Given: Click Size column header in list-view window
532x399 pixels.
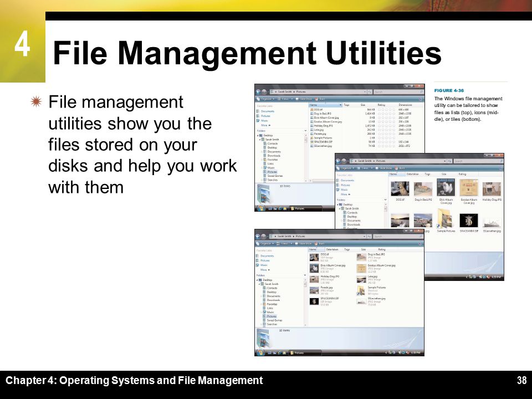Looking at the screenshot, I should tap(363, 105).
